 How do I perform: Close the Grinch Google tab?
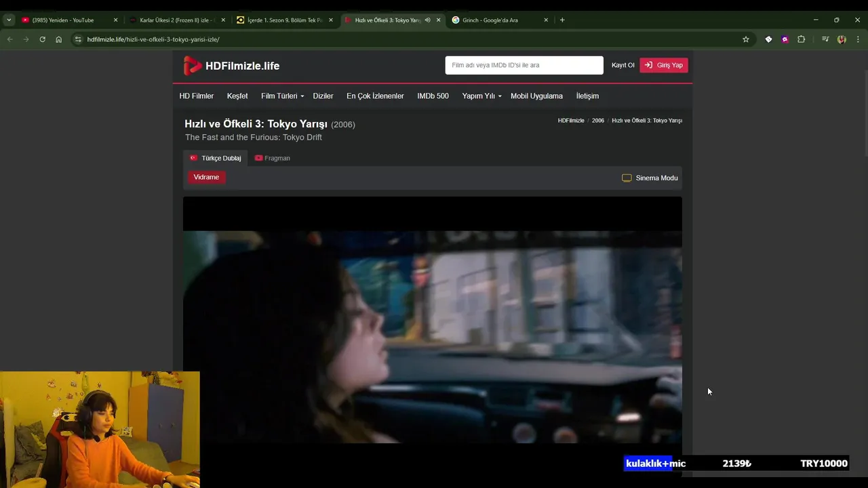(546, 20)
